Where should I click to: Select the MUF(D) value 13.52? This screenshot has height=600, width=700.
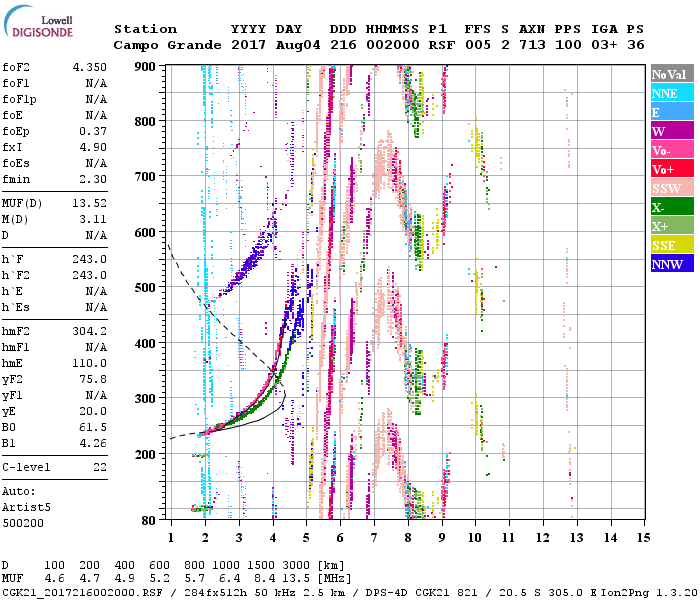point(87,203)
